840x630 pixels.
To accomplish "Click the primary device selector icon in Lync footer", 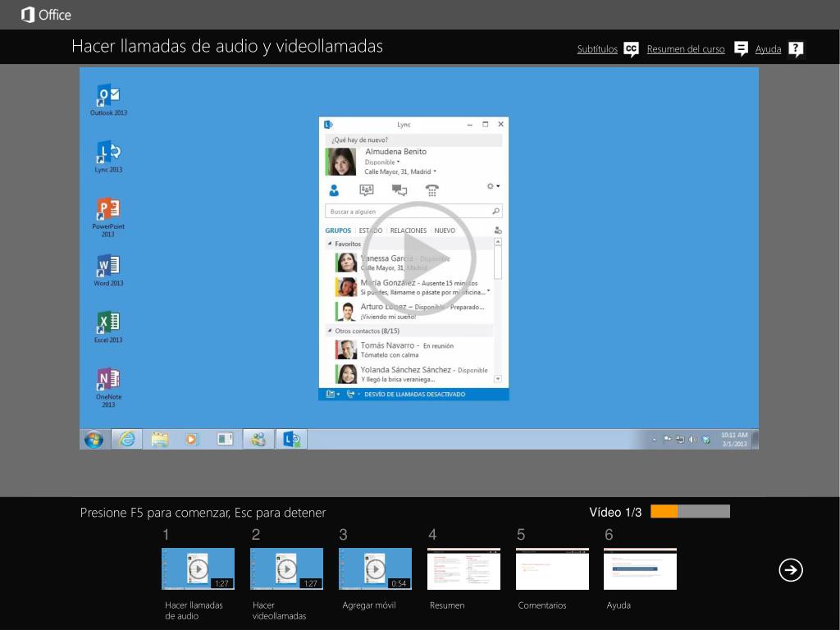I will point(331,395).
